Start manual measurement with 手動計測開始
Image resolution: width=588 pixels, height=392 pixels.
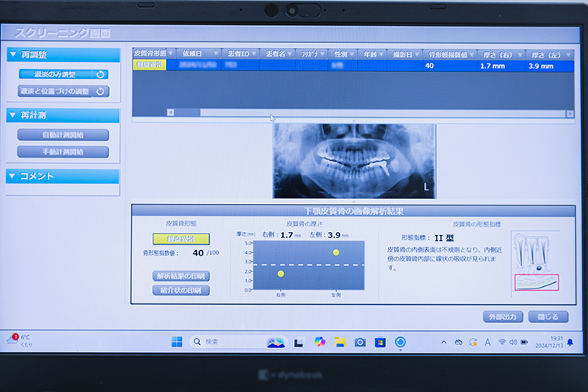[63, 152]
